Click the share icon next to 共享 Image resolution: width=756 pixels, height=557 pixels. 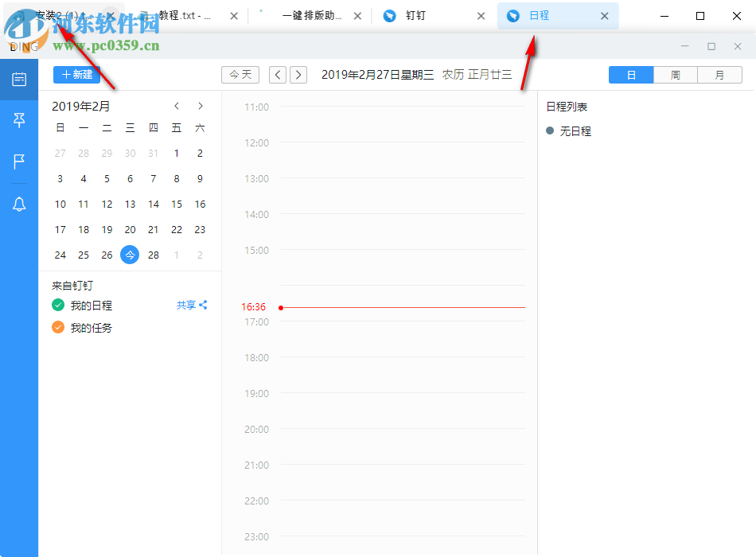click(x=205, y=305)
